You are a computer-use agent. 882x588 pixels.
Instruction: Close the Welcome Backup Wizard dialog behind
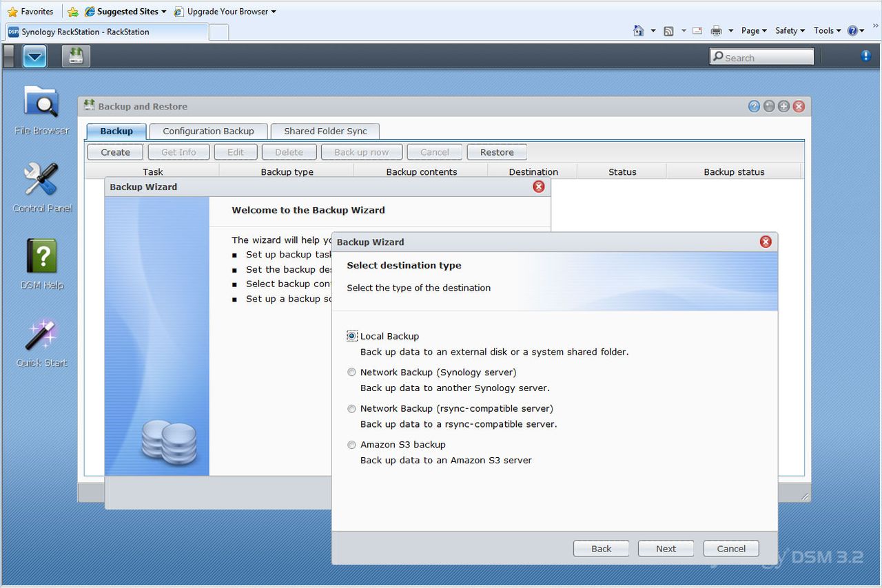(x=539, y=187)
